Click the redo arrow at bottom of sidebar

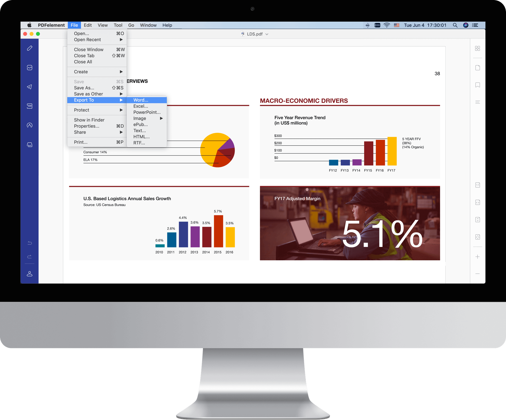(x=30, y=256)
